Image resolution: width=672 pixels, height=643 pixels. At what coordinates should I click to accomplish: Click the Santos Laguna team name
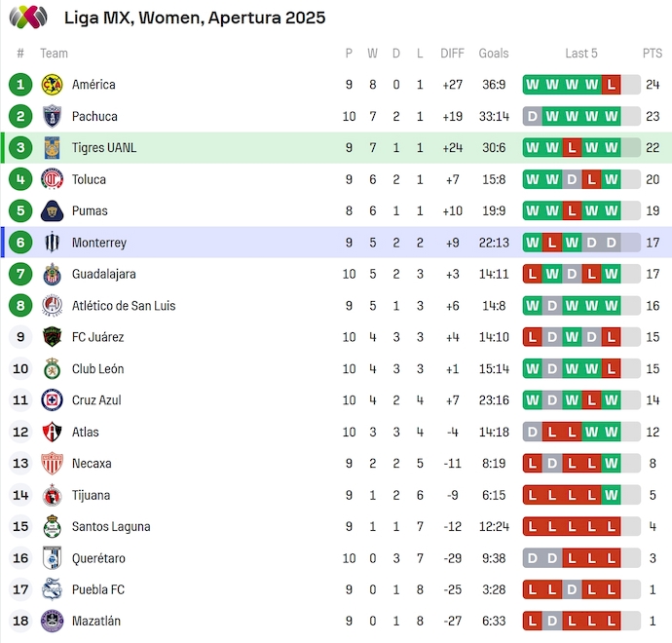pyautogui.click(x=110, y=527)
